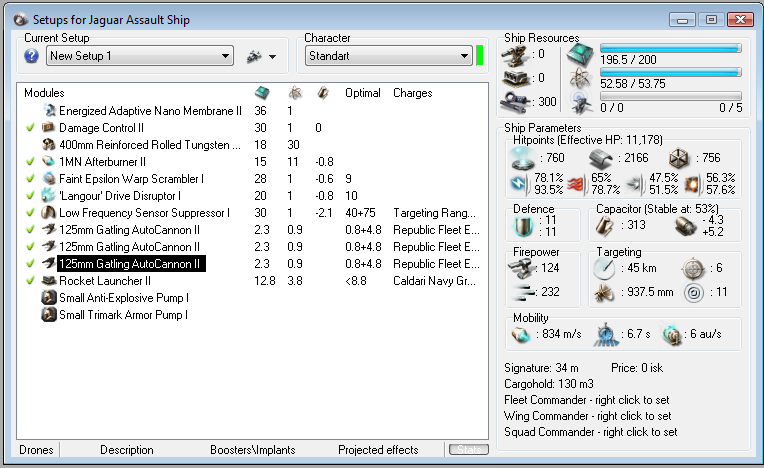Click the Damage Control II module icon
Image resolution: width=764 pixels, height=468 pixels.
click(48, 128)
